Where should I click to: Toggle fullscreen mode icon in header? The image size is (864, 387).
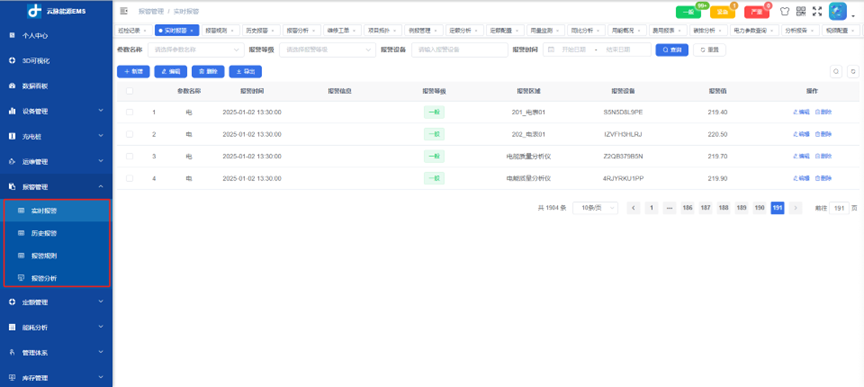coord(817,11)
